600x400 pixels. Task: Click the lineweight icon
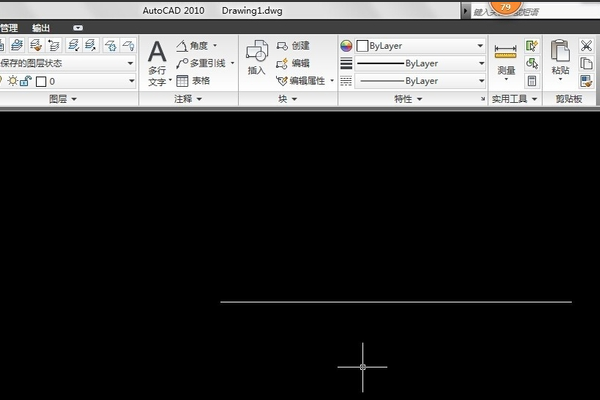[x=346, y=63]
